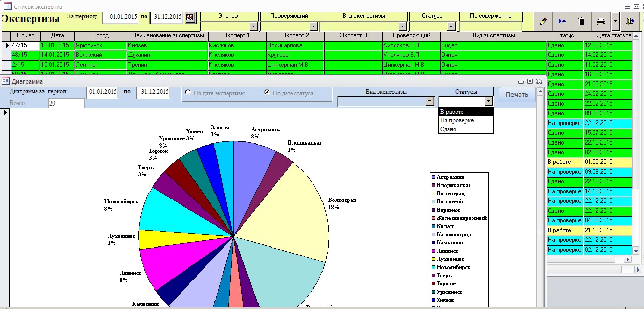Image resolution: width=644 pixels, height=309 pixels.
Task: Click the status date cell 21.10.2015
Action: tap(607, 230)
